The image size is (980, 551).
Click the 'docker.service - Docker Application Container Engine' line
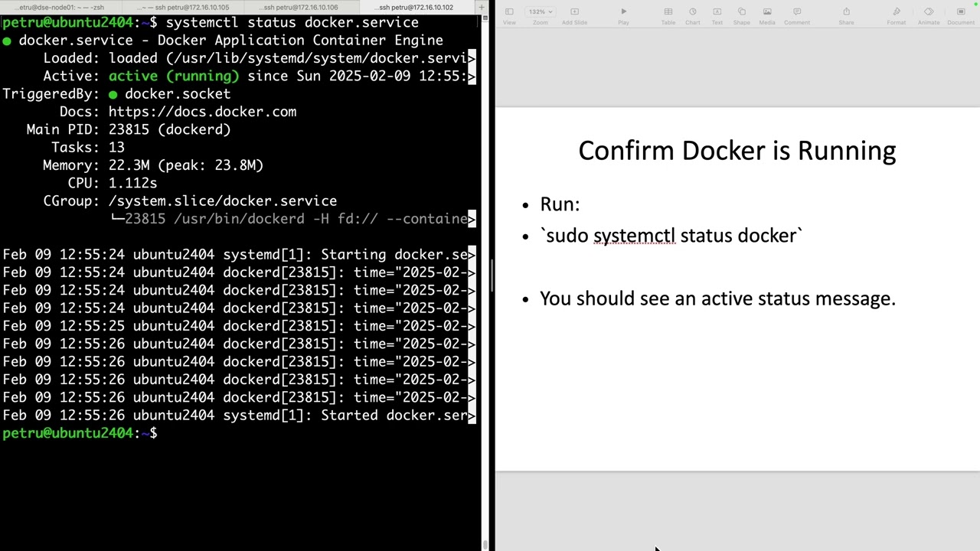click(223, 40)
